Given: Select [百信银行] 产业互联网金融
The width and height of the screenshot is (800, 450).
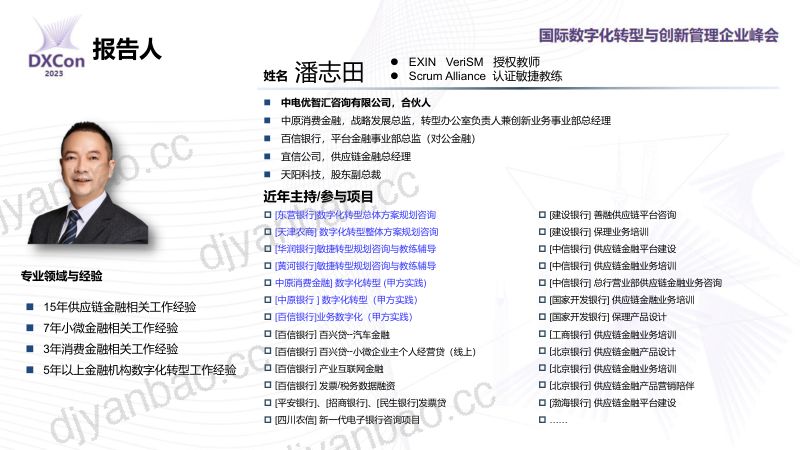Looking at the screenshot, I should (x=329, y=368).
